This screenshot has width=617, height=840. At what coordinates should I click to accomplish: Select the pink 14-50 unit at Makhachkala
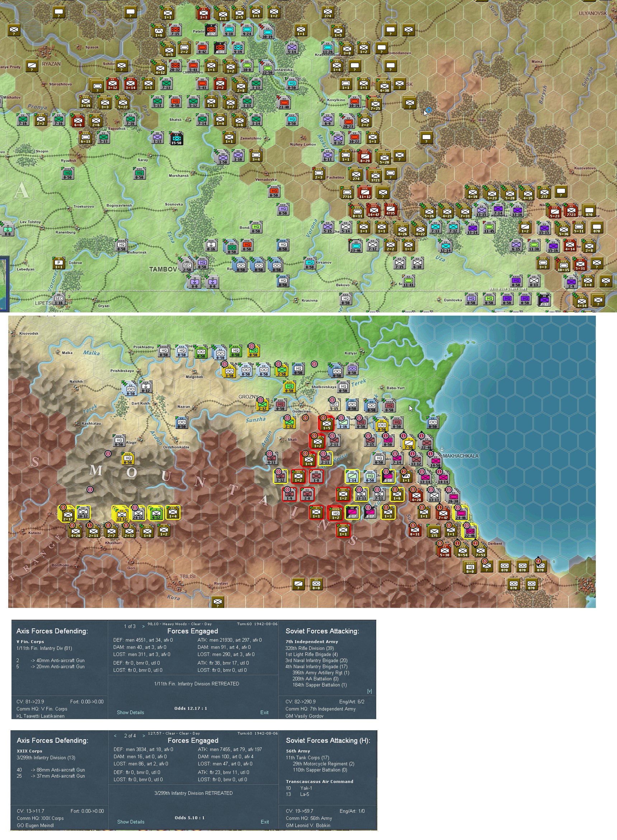coord(435,461)
